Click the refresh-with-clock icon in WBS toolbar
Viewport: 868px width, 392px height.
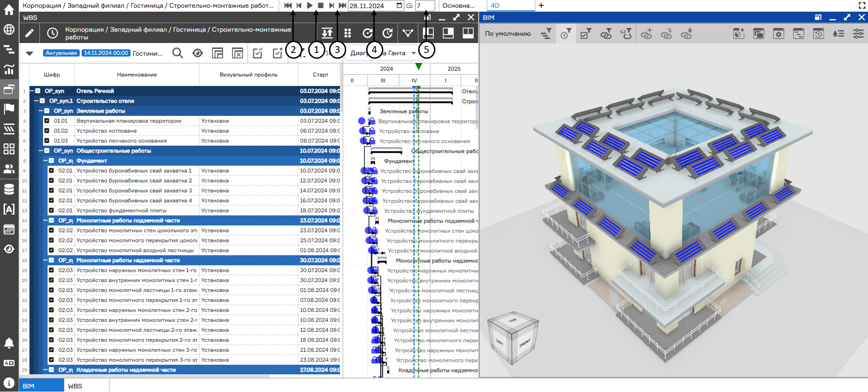tap(387, 33)
